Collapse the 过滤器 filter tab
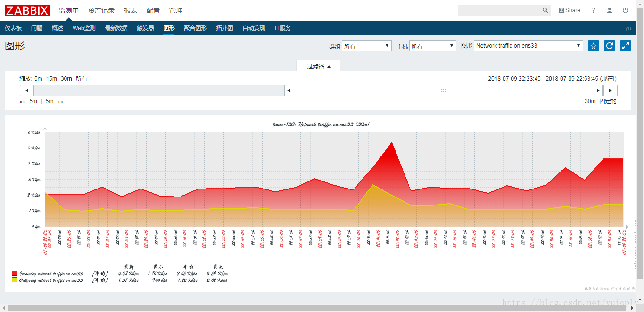Image resolution: width=644 pixels, height=312 pixels. click(x=319, y=66)
